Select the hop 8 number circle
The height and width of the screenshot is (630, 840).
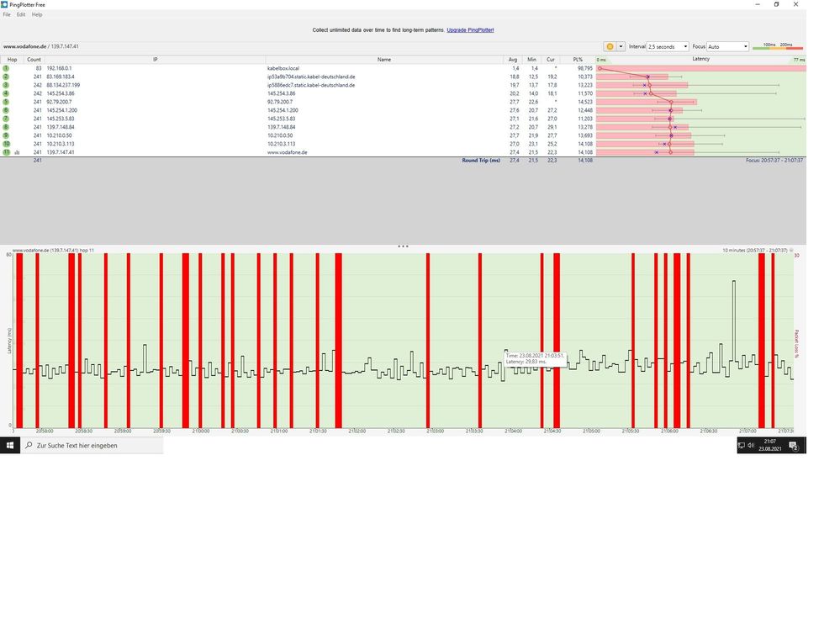[6, 127]
